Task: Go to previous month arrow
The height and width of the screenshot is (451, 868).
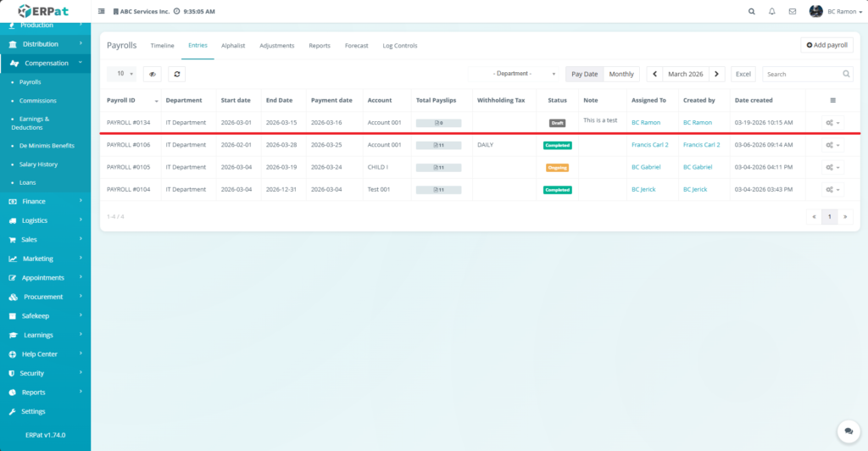Action: pos(654,74)
